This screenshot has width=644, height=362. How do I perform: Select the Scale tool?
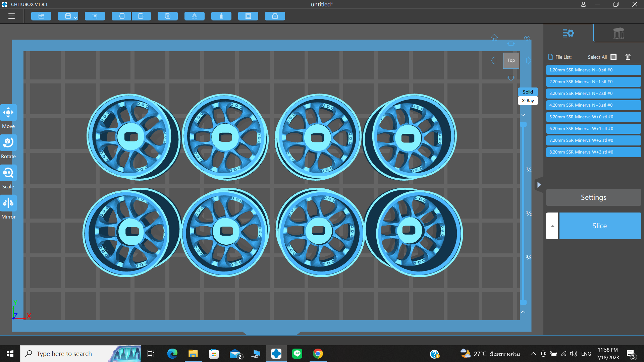click(x=8, y=173)
